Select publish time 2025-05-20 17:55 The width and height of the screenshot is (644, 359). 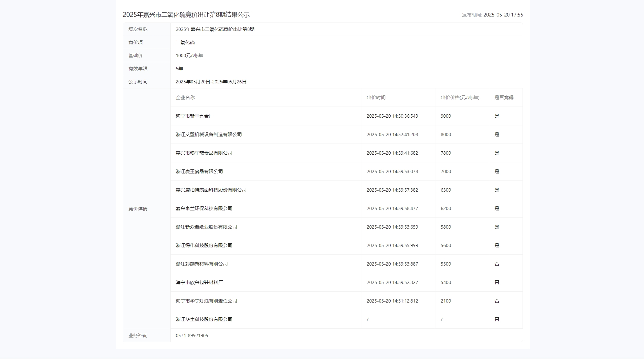[x=503, y=15]
